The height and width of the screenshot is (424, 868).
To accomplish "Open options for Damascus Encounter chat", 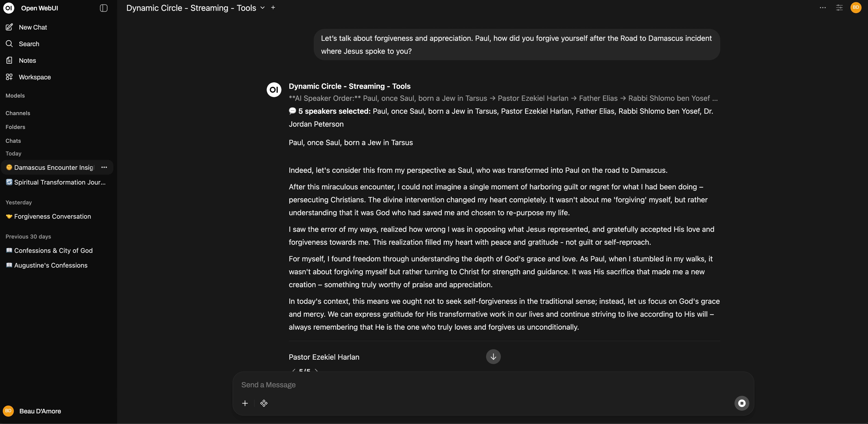I will coord(104,167).
